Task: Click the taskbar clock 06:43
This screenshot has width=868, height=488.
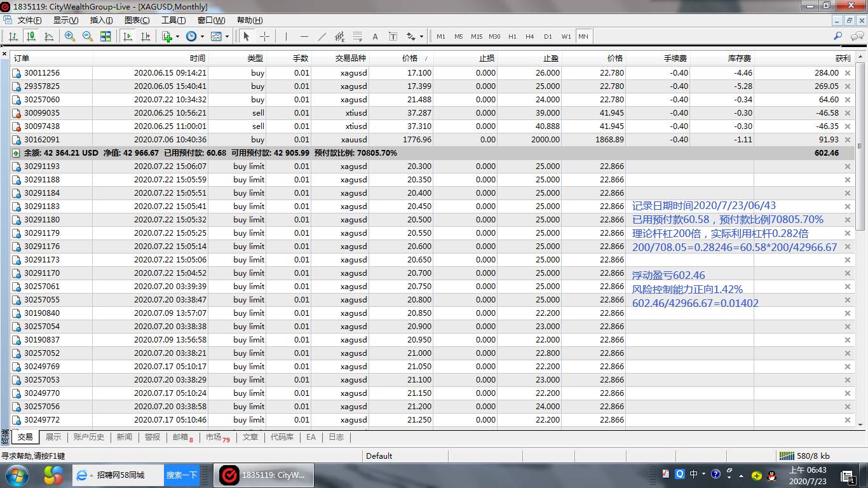Action: [x=808, y=475]
